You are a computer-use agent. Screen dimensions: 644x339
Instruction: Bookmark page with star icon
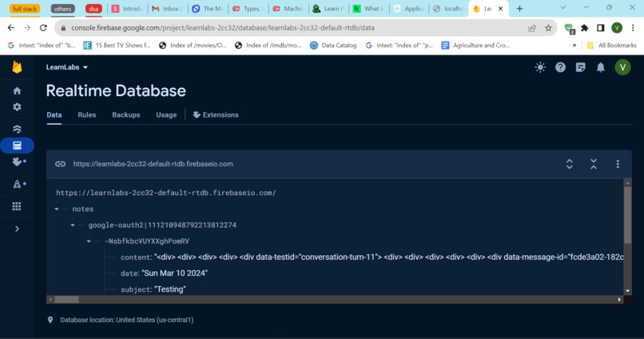(x=548, y=28)
